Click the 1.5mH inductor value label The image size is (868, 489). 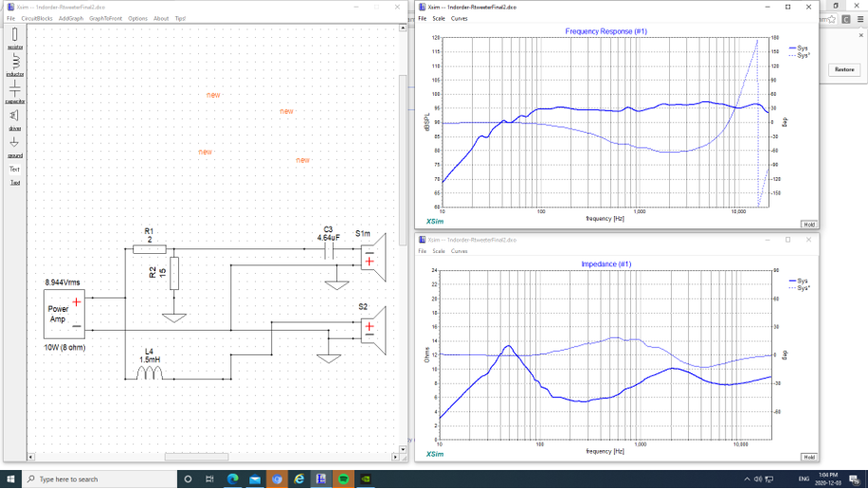point(150,359)
